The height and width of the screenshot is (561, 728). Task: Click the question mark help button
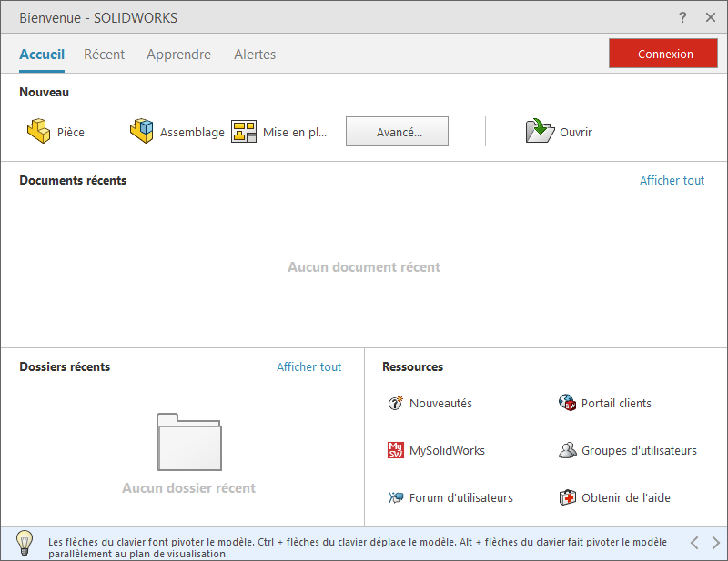click(682, 17)
